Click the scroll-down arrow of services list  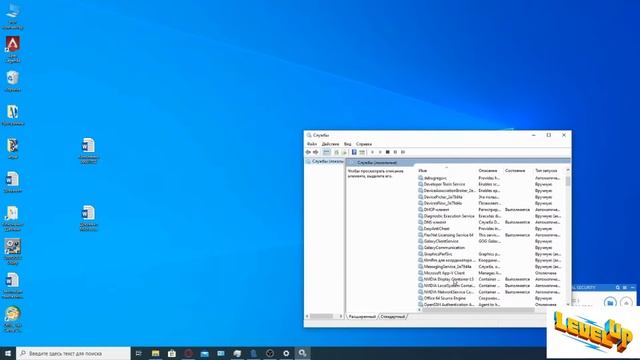point(568,304)
